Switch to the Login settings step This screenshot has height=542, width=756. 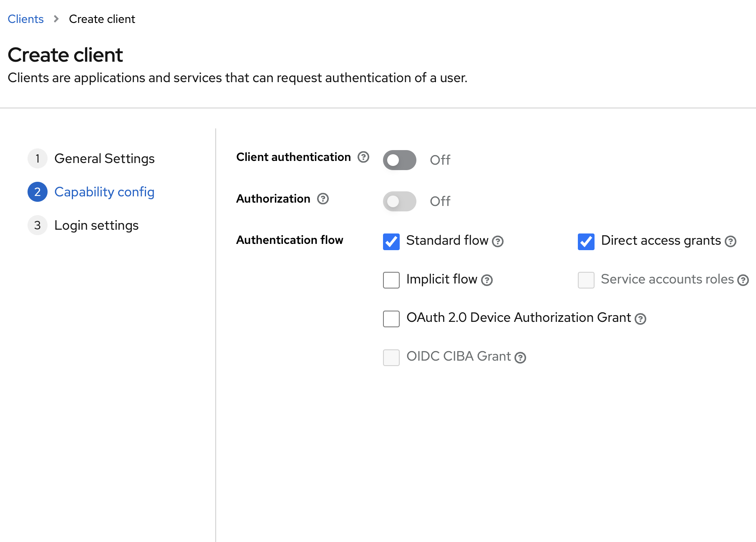[x=96, y=225]
